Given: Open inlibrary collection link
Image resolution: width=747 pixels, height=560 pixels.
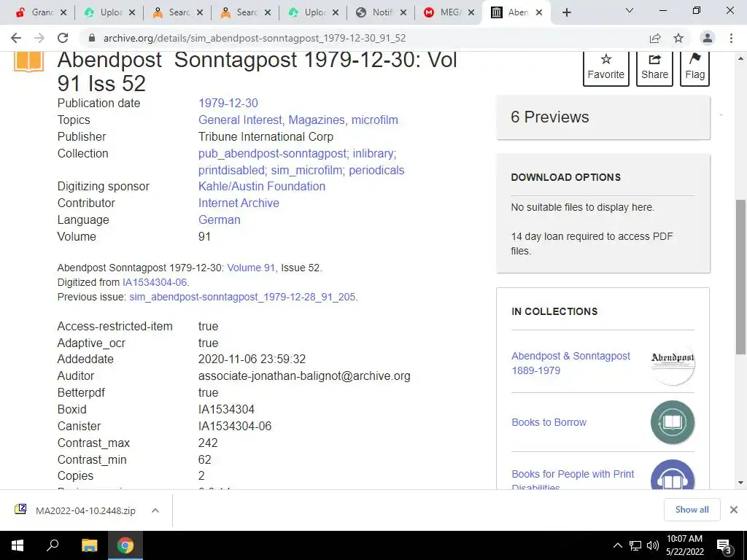Looking at the screenshot, I should [373, 153].
